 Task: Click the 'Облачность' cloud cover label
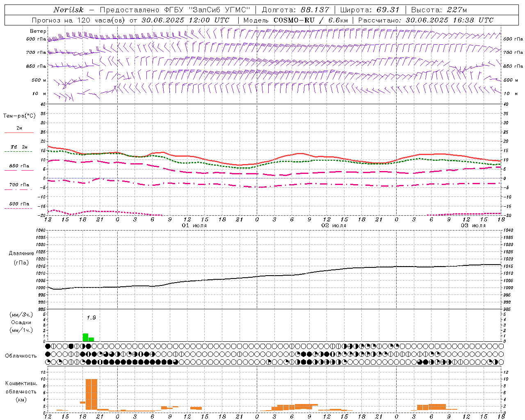21,356
